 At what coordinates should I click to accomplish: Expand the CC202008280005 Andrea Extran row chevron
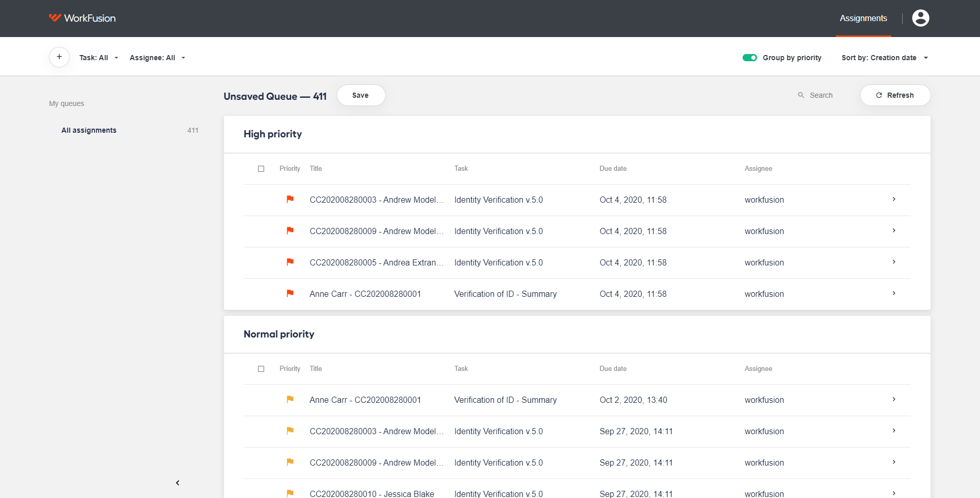[x=894, y=262]
